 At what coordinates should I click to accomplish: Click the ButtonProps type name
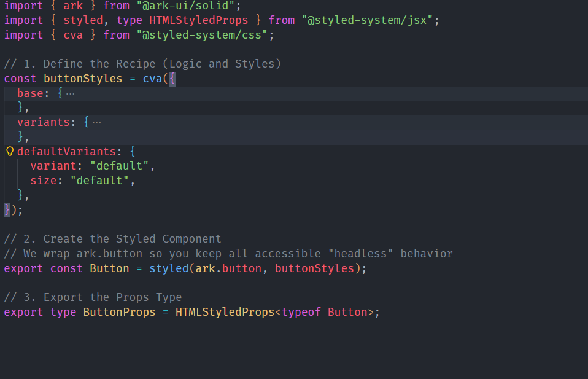(119, 312)
